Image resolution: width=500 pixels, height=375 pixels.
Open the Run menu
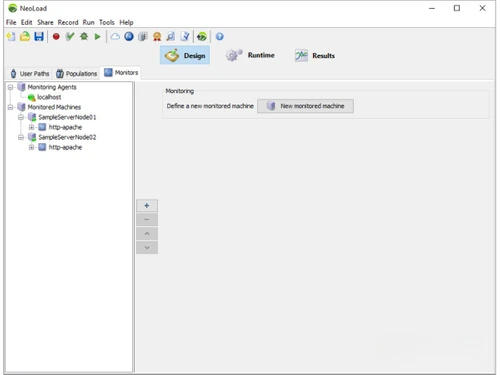point(89,22)
